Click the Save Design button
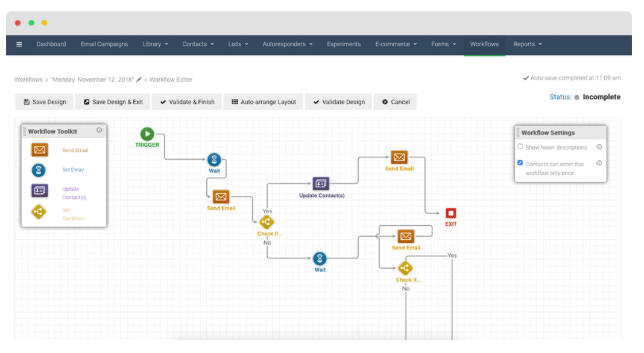Screen dimensions: 644x353 click(x=45, y=102)
